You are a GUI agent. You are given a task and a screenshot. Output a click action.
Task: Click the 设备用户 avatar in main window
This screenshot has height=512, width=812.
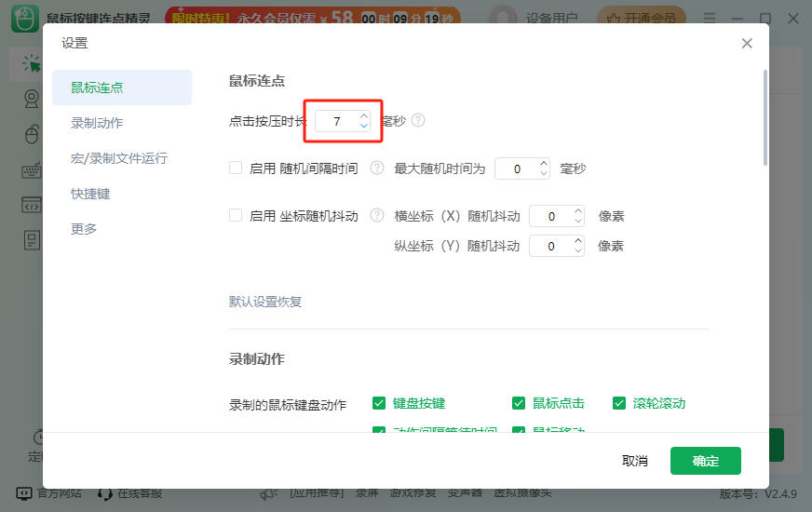tap(502, 17)
